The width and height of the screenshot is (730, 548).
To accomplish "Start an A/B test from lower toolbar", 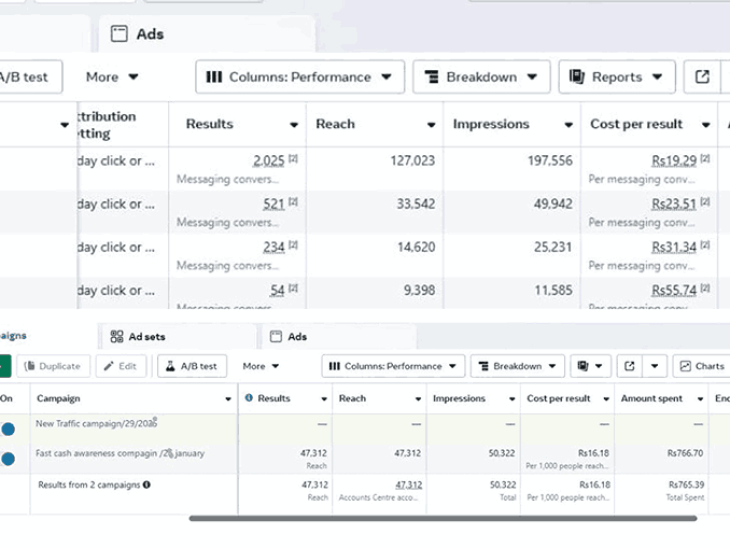I will [x=192, y=366].
